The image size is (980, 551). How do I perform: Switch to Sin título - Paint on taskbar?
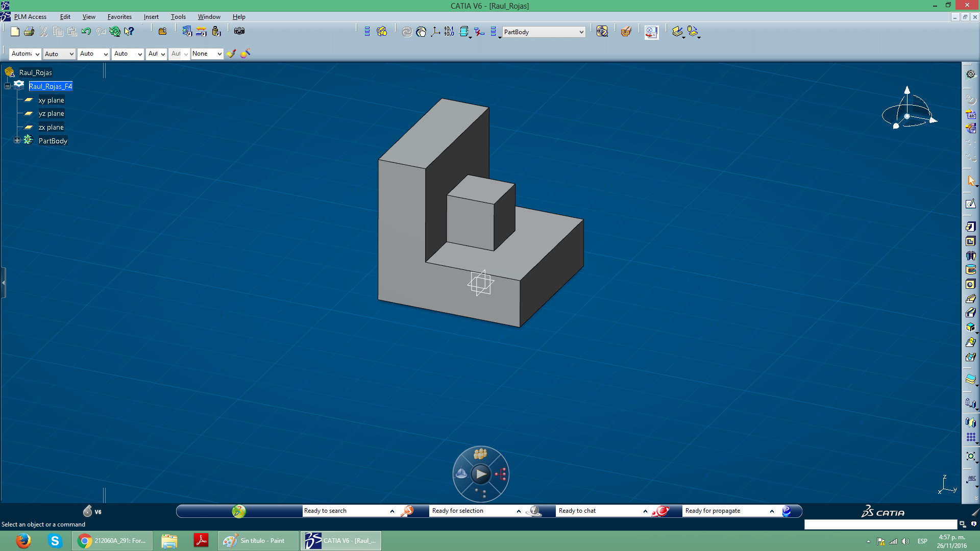pos(258,541)
